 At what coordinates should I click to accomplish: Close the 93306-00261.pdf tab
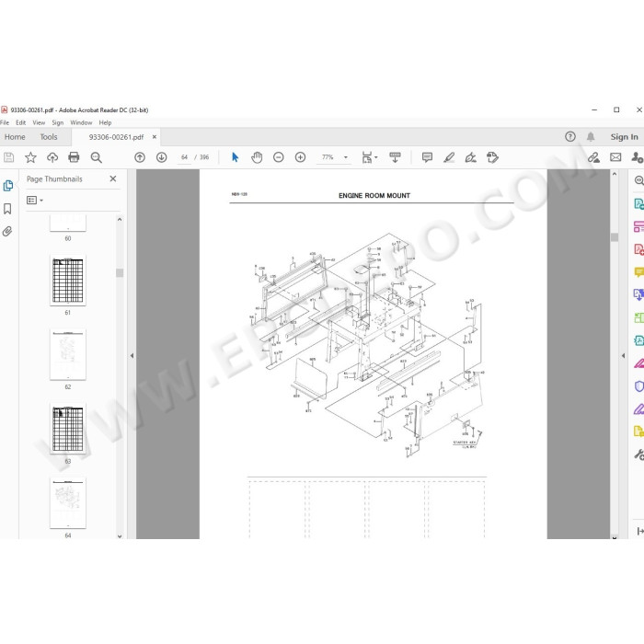155,137
